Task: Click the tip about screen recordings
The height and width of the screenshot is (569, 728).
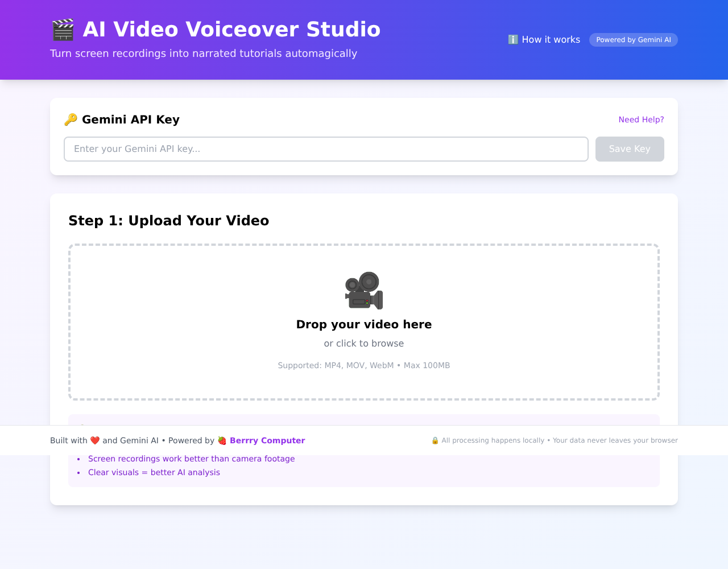Action: (x=192, y=459)
